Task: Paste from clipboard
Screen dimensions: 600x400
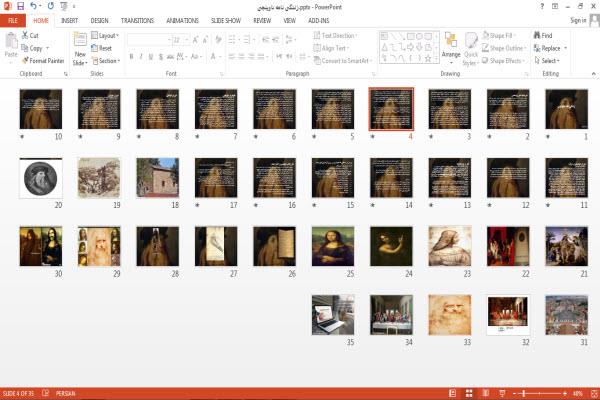Action: tap(11, 45)
